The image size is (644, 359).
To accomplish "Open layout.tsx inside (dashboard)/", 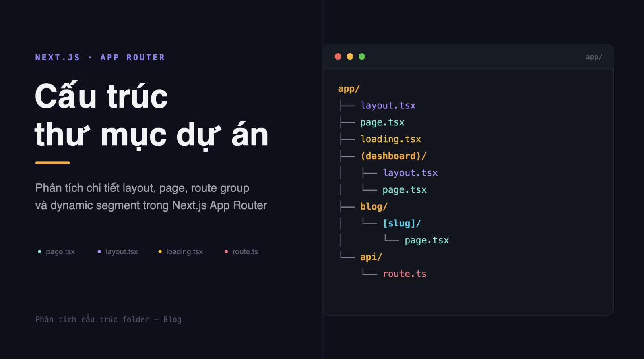I will pos(410,173).
